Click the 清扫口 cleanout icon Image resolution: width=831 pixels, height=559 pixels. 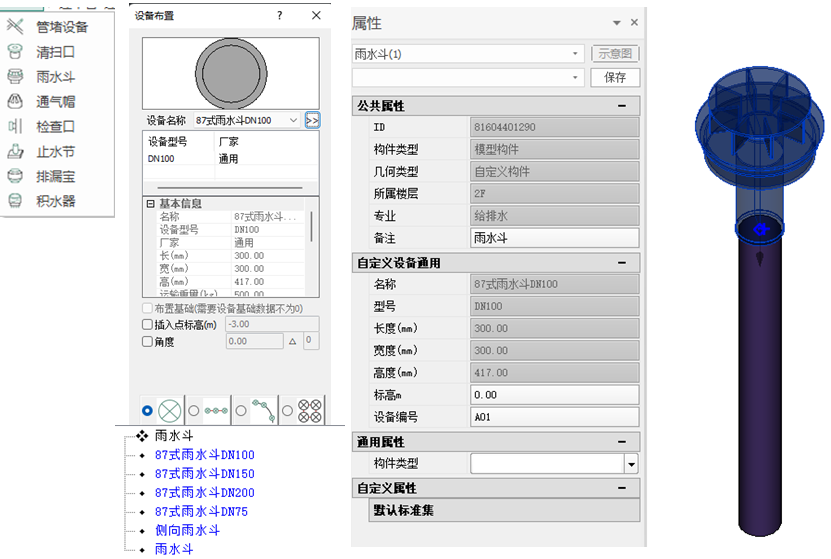15,51
